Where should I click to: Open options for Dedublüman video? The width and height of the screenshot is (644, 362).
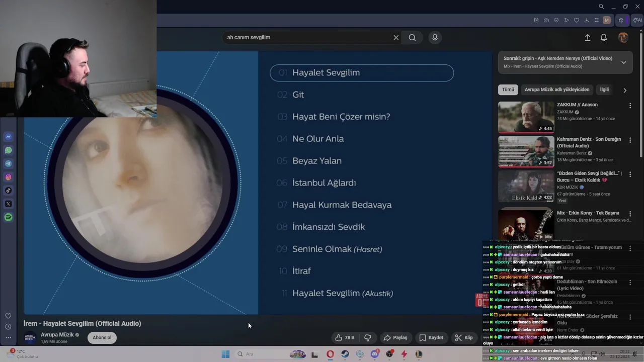pyautogui.click(x=630, y=283)
